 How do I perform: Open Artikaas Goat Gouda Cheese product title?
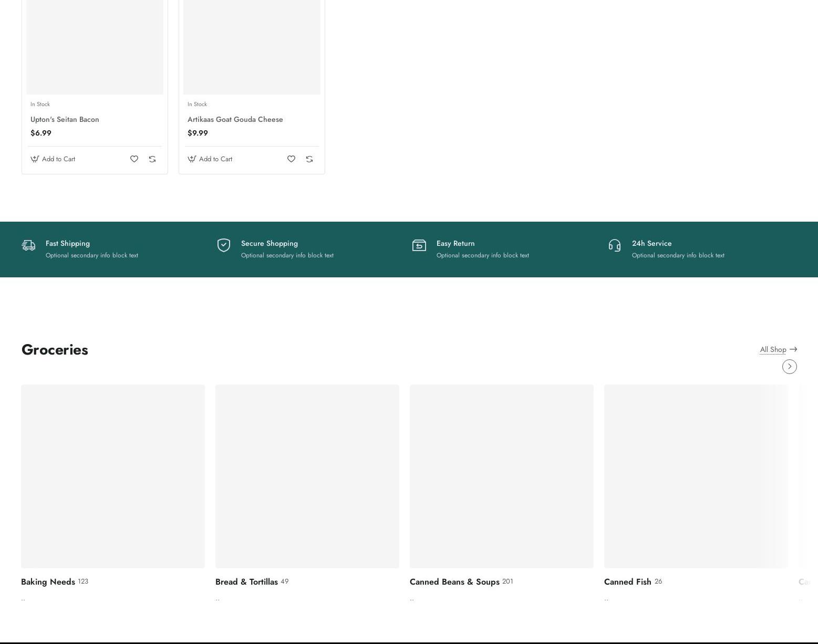pyautogui.click(x=235, y=119)
